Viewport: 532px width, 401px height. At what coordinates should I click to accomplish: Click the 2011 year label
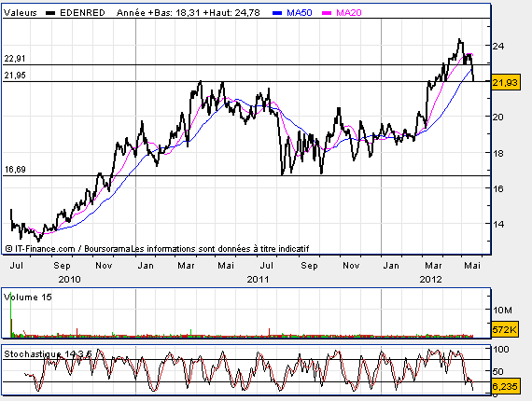coord(259,280)
